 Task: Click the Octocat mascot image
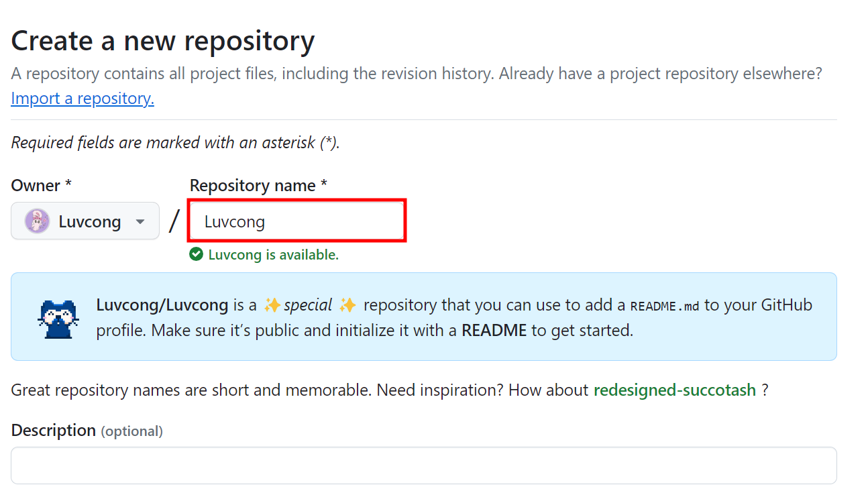pos(58,318)
